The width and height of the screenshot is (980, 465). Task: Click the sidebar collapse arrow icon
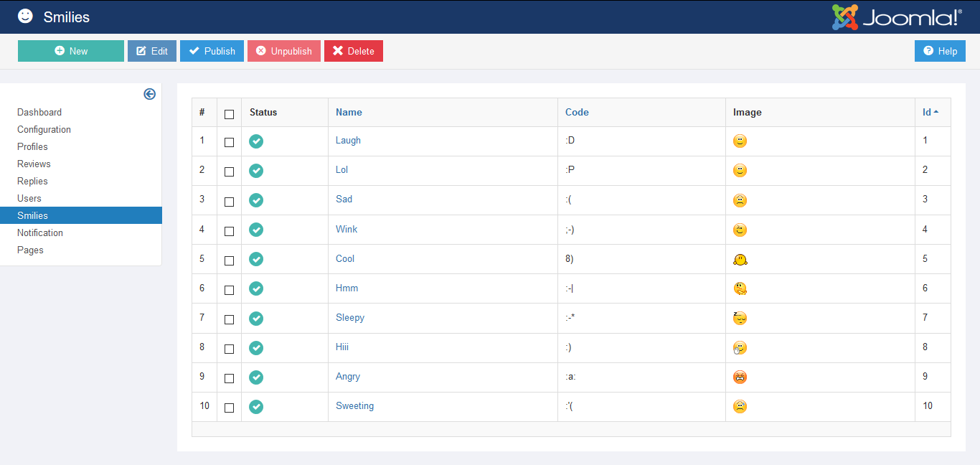149,94
